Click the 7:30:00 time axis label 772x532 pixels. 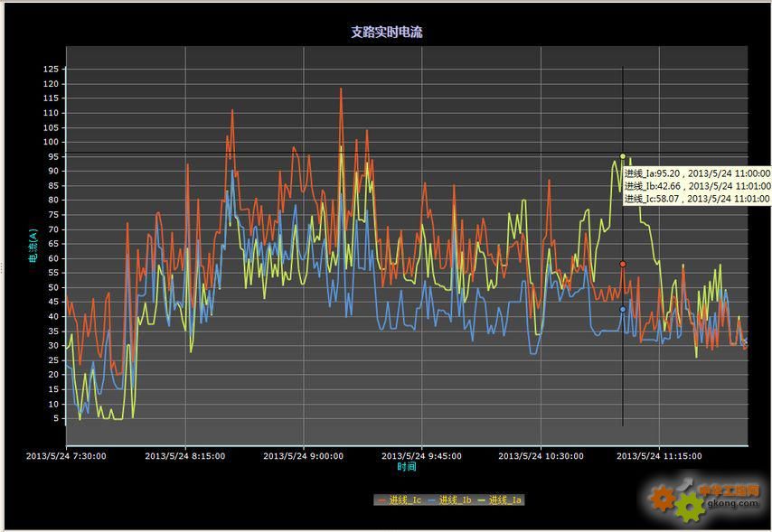66,456
